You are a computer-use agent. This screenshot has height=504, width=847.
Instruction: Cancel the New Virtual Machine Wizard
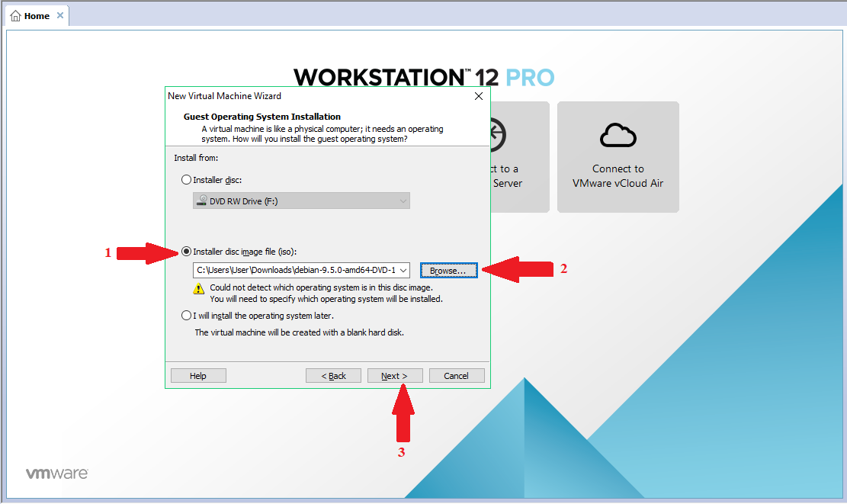tap(457, 376)
